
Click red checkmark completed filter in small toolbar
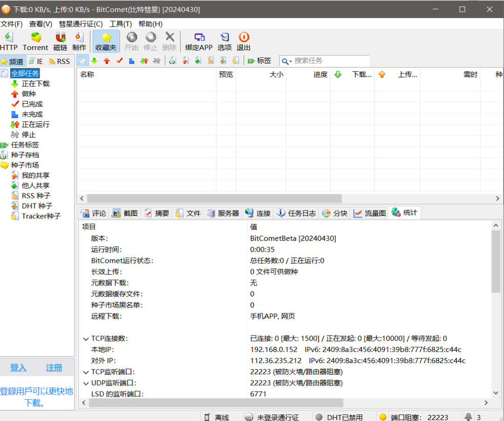click(x=119, y=61)
